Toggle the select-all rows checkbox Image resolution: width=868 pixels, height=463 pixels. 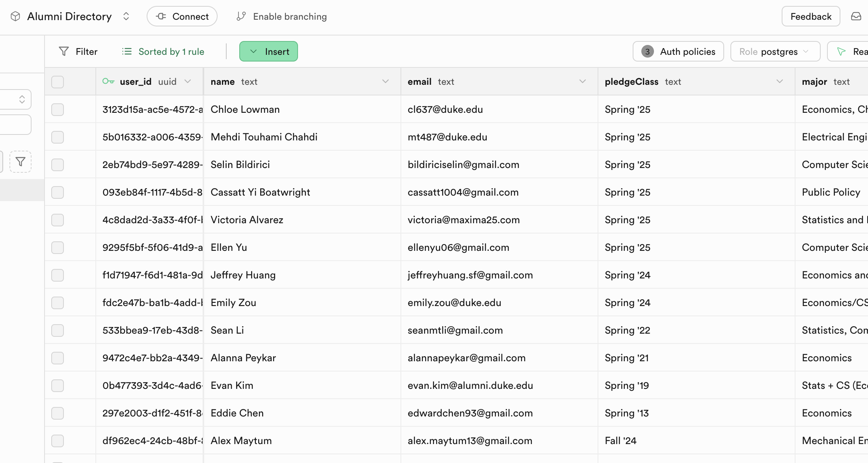pos(58,82)
